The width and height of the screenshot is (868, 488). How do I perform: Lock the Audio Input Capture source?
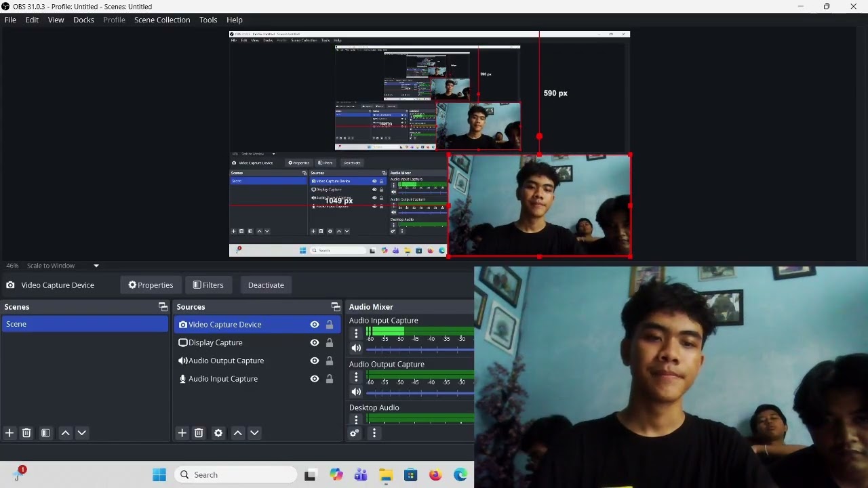[x=330, y=379]
